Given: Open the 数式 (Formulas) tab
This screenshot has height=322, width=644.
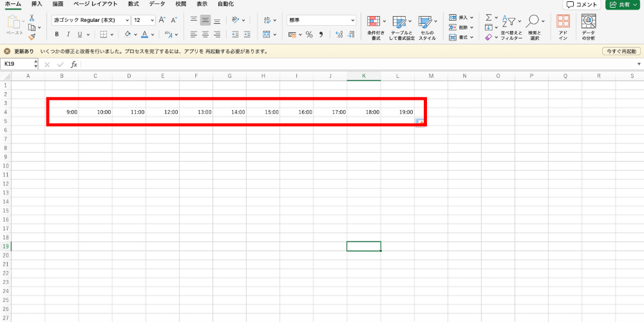Looking at the screenshot, I should pyautogui.click(x=133, y=4).
